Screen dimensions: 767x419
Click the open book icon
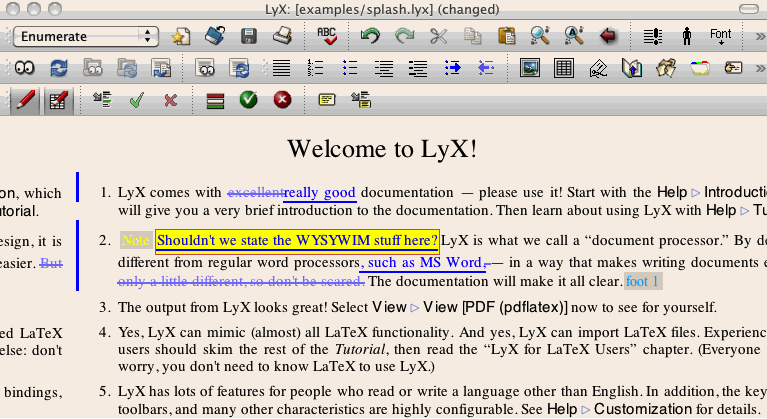coord(632,68)
